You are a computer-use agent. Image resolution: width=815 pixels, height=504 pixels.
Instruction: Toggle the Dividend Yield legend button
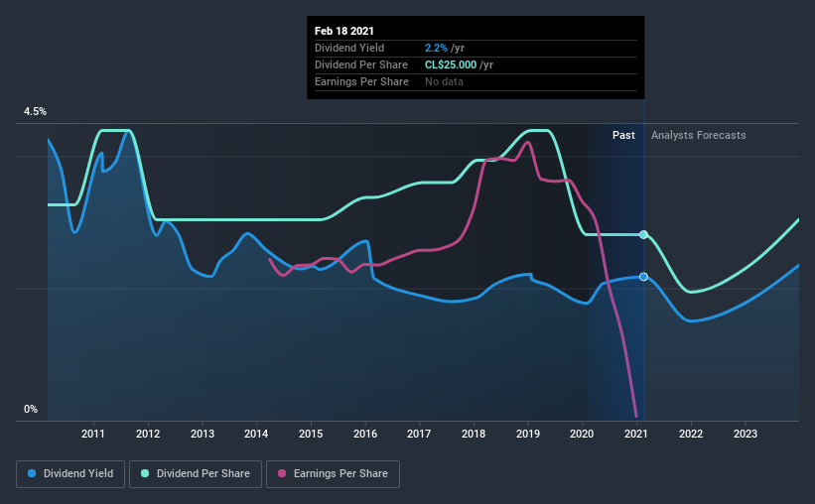tap(70, 474)
